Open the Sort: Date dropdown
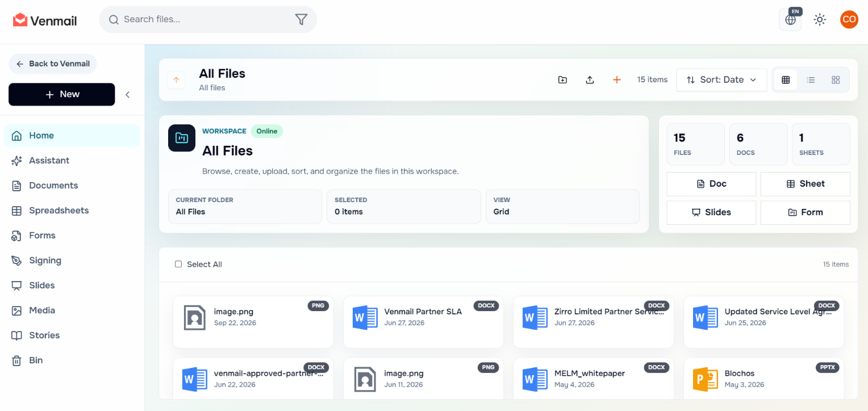The image size is (868, 411). (721, 80)
